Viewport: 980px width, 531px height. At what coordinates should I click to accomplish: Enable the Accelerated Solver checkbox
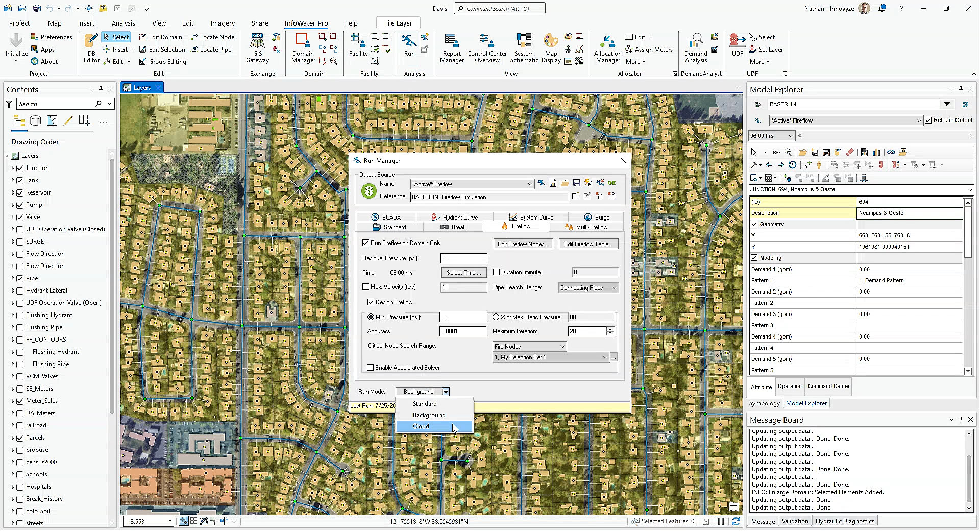point(371,368)
